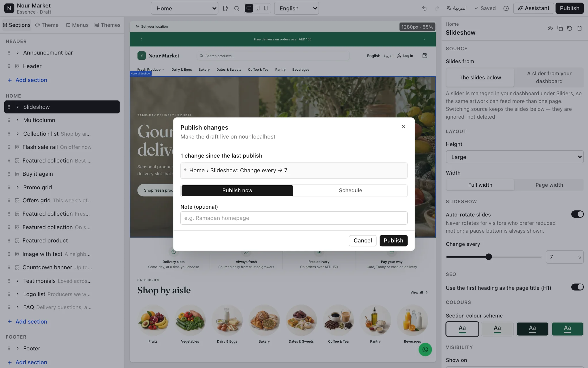Screen dimensions: 588x368
Task: Open the Home page dropdown
Action: coord(184,8)
